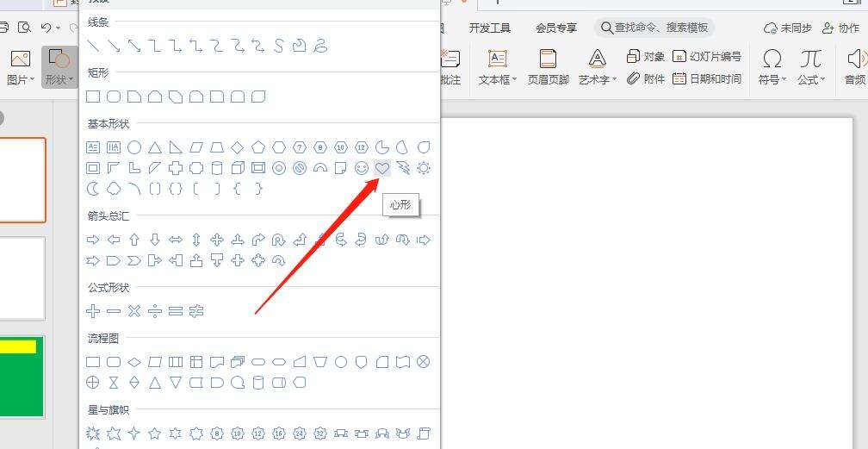Open the undo history dropdown arrow
The width and height of the screenshot is (868, 449).
(59, 28)
